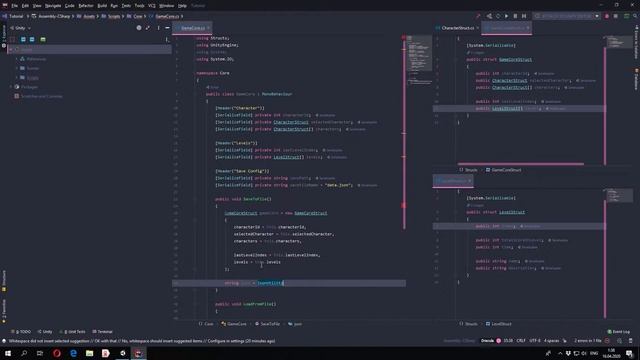
Task: Open the TODO tool window
Action: [x=21, y=332]
